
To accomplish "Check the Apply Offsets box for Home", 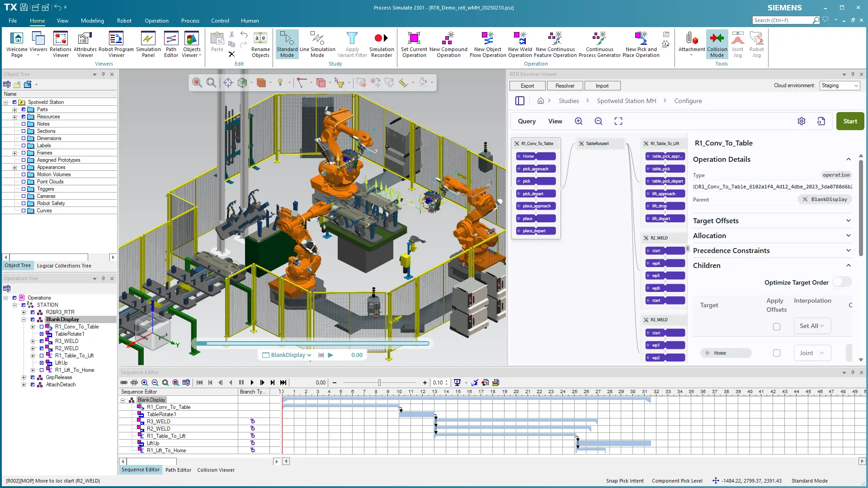I will [777, 353].
